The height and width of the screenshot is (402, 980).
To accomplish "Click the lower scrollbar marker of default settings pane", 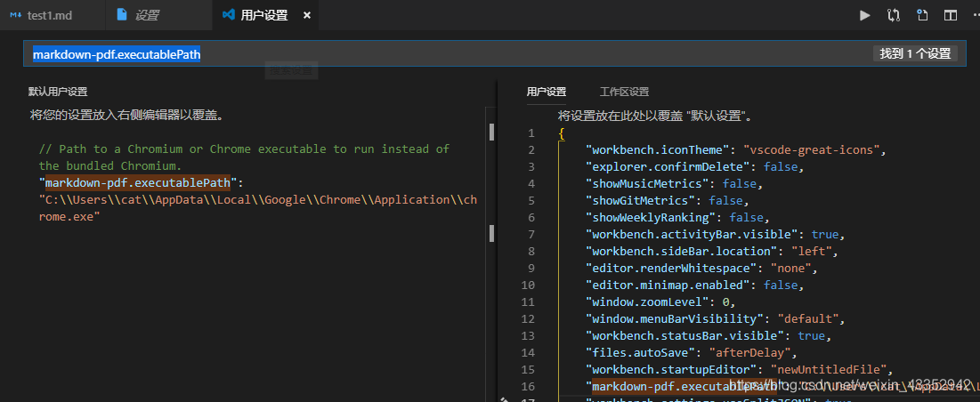I will click(x=492, y=233).
